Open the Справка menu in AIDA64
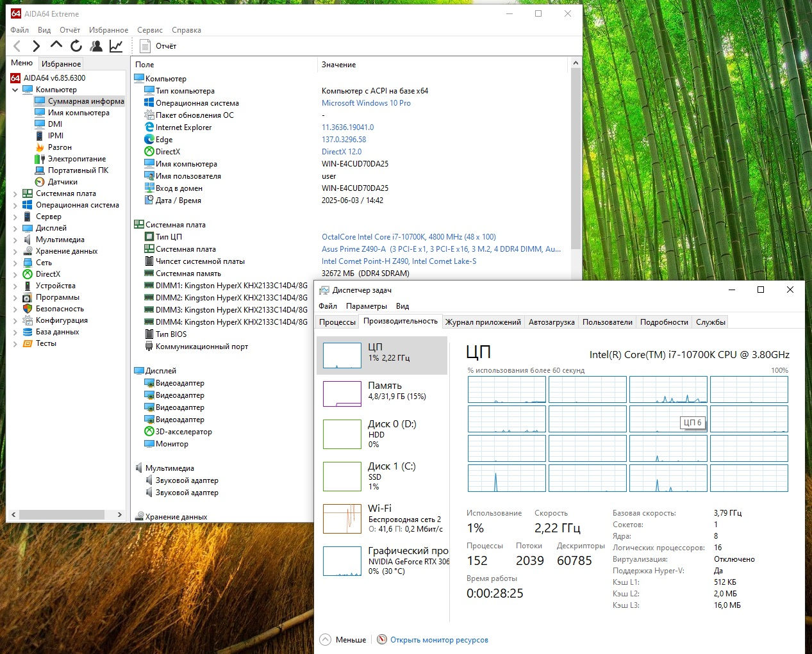 pyautogui.click(x=186, y=30)
